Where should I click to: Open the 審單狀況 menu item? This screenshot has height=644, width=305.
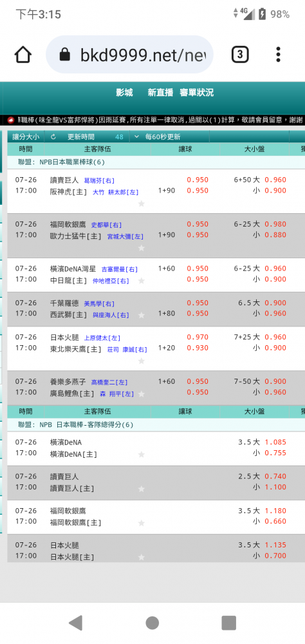coord(197,93)
